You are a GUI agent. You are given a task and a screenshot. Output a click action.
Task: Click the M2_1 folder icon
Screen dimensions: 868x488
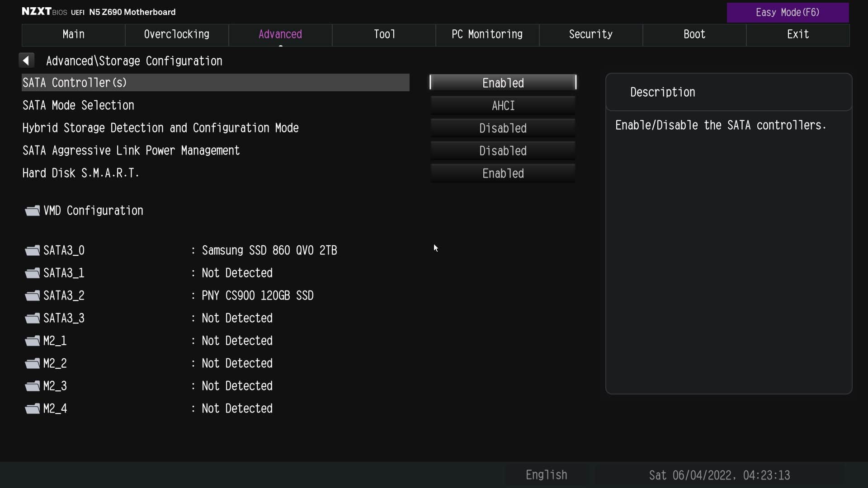(x=33, y=341)
